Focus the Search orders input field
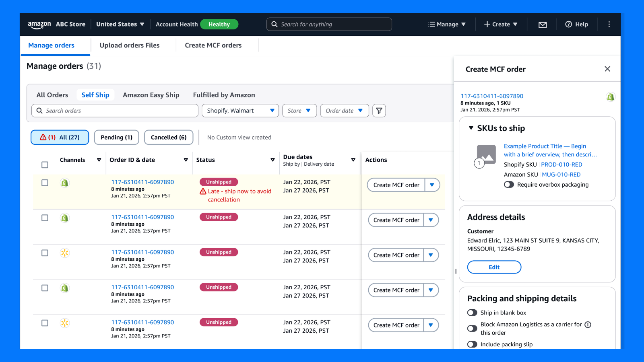Viewport: 644px width, 362px height. (115, 111)
